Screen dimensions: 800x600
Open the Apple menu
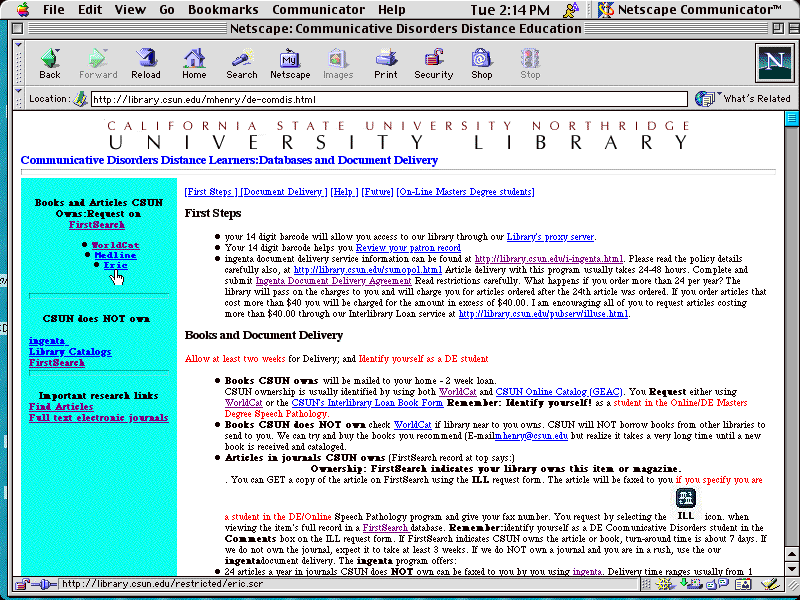click(23, 9)
